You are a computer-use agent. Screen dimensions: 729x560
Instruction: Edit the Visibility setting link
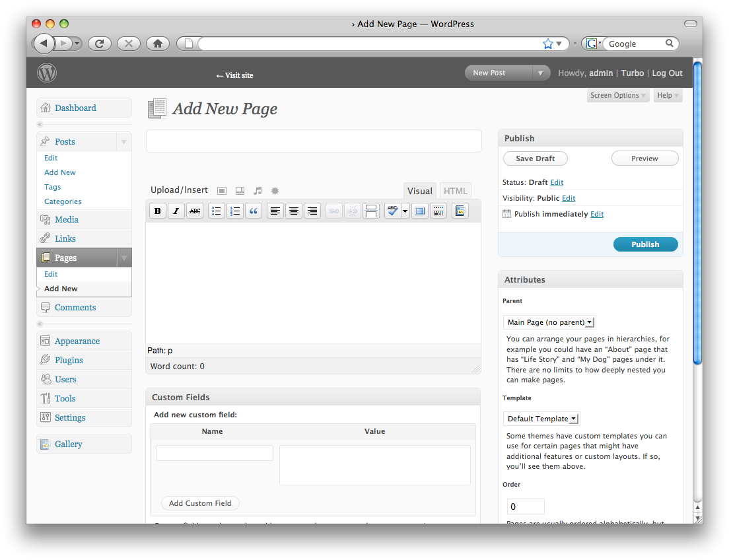[x=569, y=198]
